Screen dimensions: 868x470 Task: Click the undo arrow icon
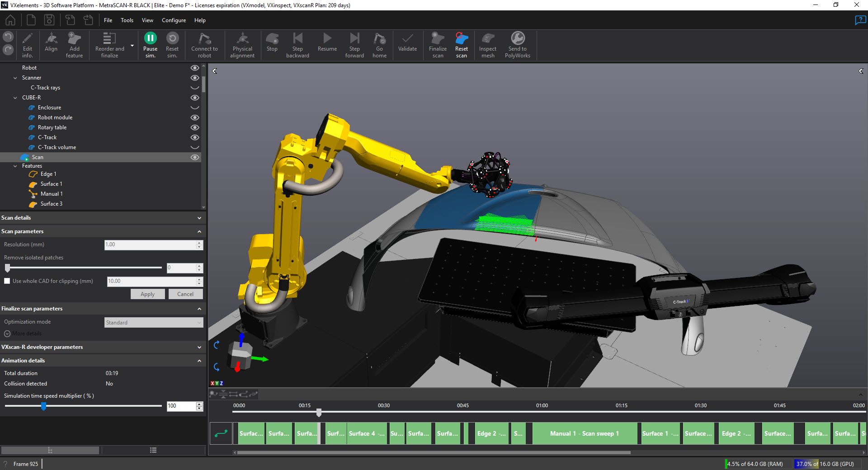8,37
